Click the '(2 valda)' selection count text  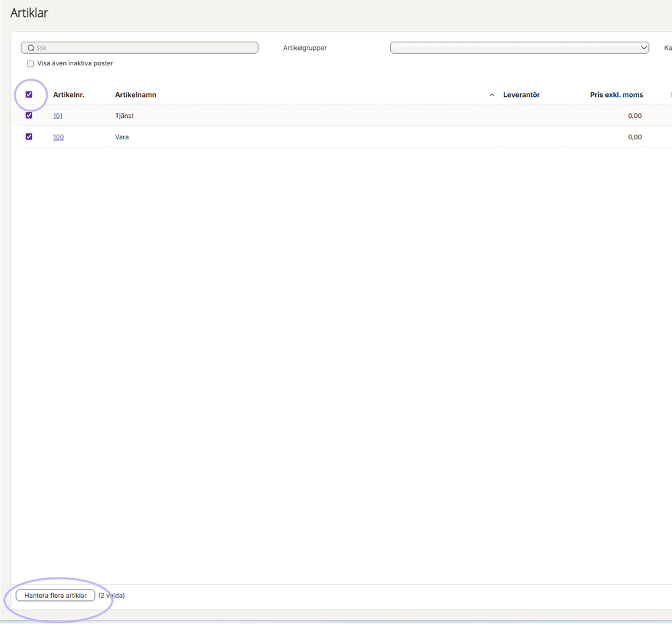(112, 595)
